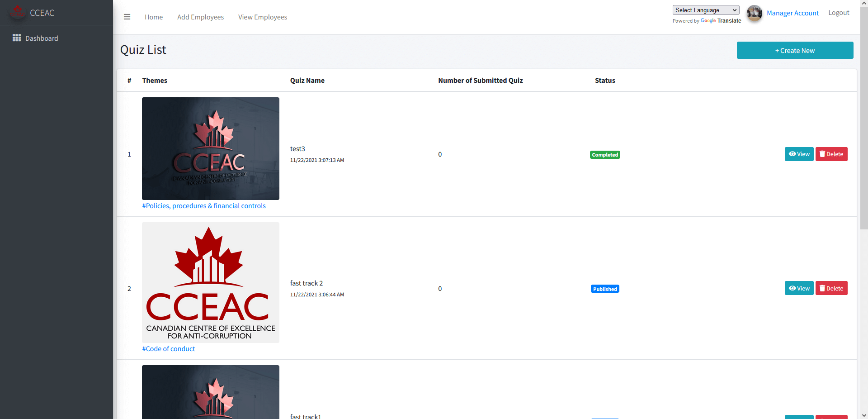The image size is (868, 419).
Task: View the fast track 2 quiz
Action: pos(799,288)
